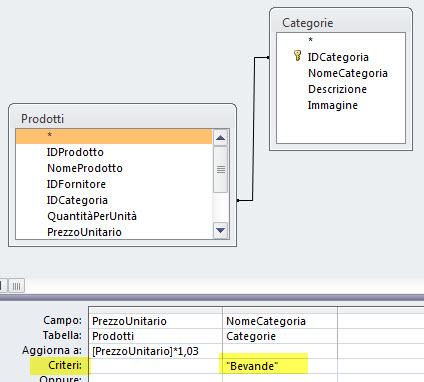Viewport: 424px width, 382px height.
Task: Select the asterisk row in Prodotti table
Action: click(x=114, y=136)
